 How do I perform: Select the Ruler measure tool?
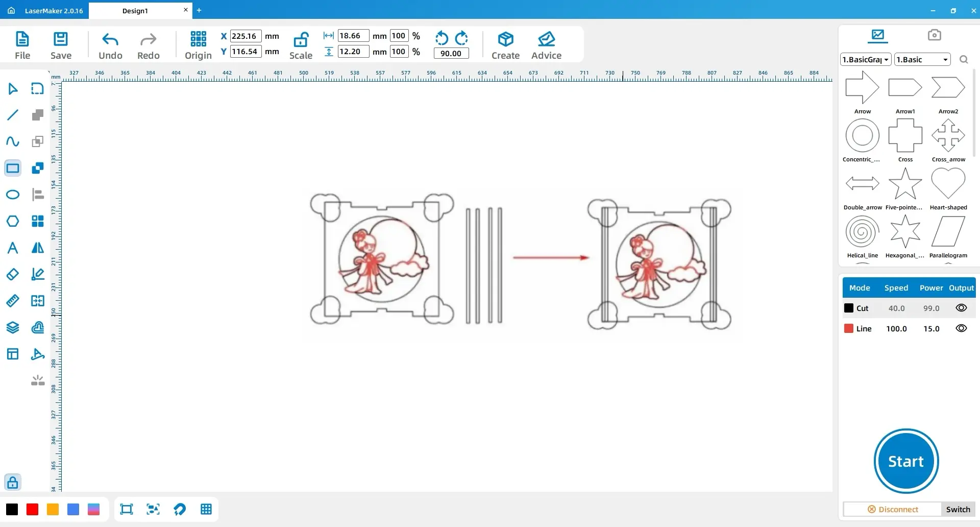coord(13,301)
